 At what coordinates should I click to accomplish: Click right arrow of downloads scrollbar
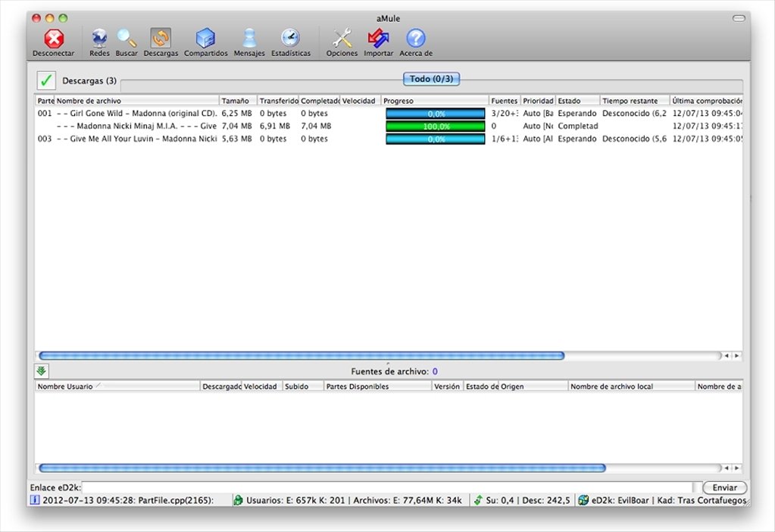click(737, 355)
